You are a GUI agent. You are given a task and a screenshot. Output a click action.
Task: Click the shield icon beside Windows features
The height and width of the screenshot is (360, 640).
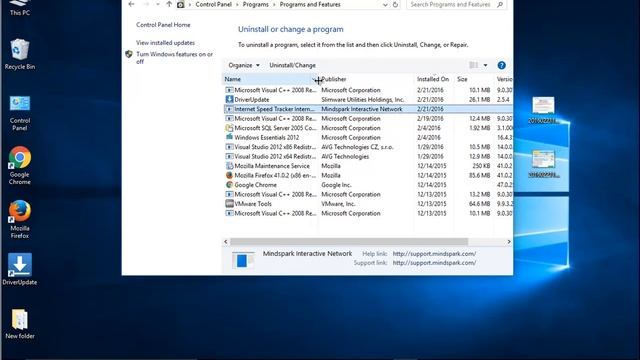pyautogui.click(x=129, y=54)
